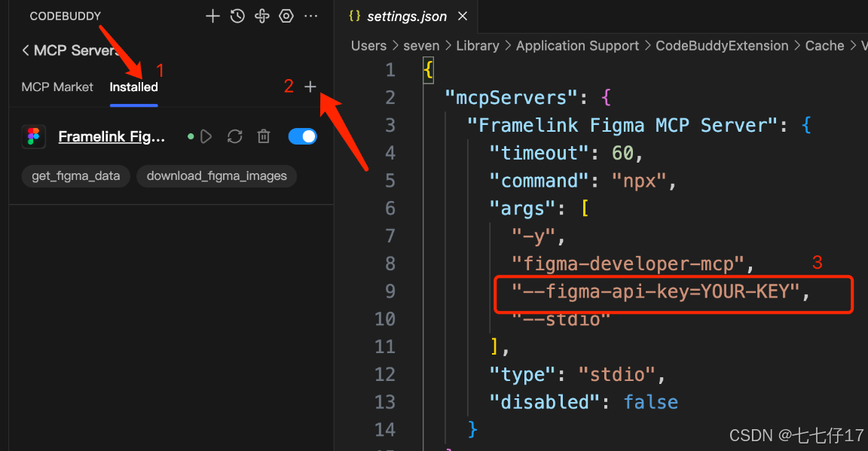Open Users breadcrumb segment
868x451 pixels.
pyautogui.click(x=368, y=46)
